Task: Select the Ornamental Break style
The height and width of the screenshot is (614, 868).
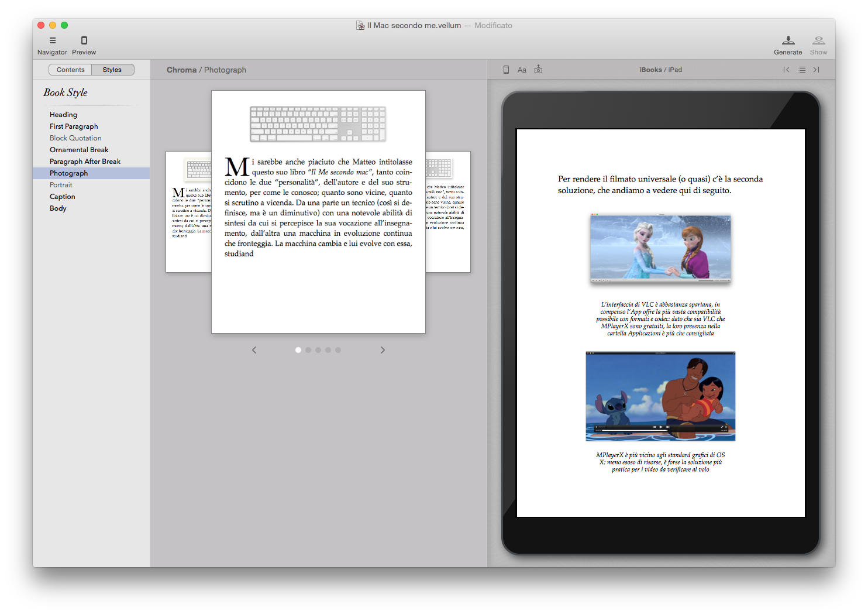Action: (79, 149)
